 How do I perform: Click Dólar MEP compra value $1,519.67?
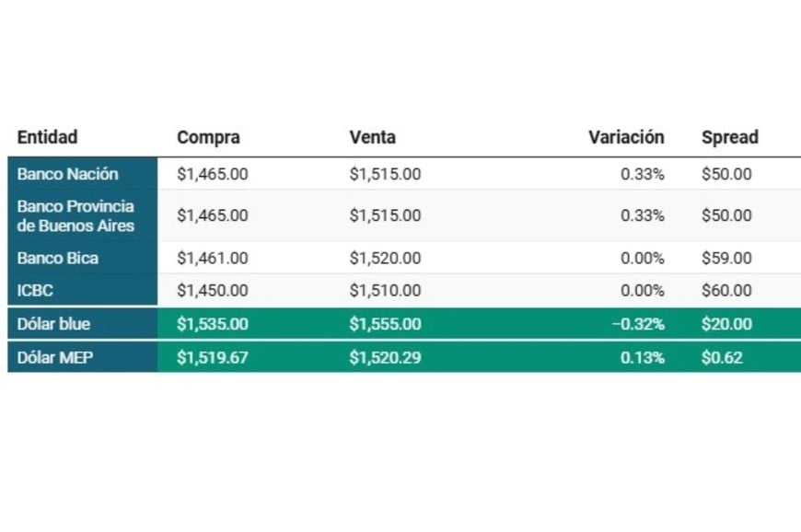point(213,358)
